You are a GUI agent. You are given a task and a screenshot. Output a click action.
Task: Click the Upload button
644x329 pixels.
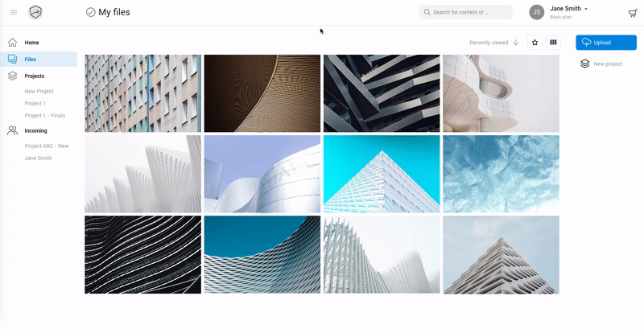coord(606,43)
